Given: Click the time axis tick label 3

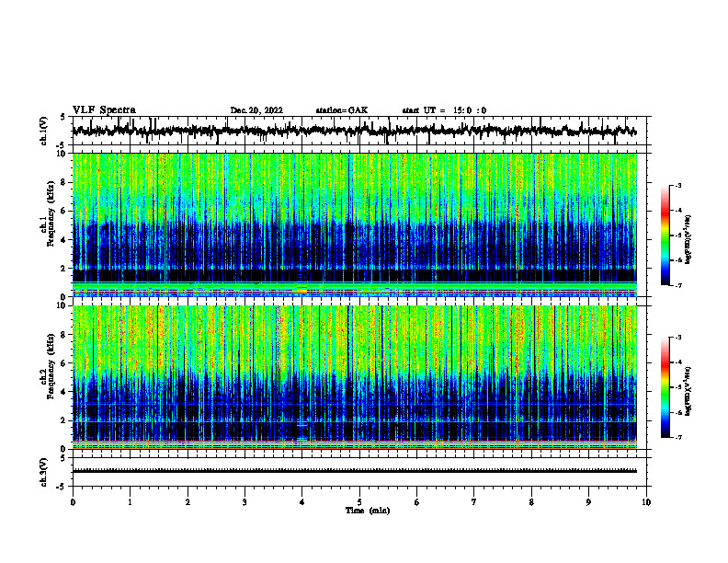Looking at the screenshot, I should point(245,502).
